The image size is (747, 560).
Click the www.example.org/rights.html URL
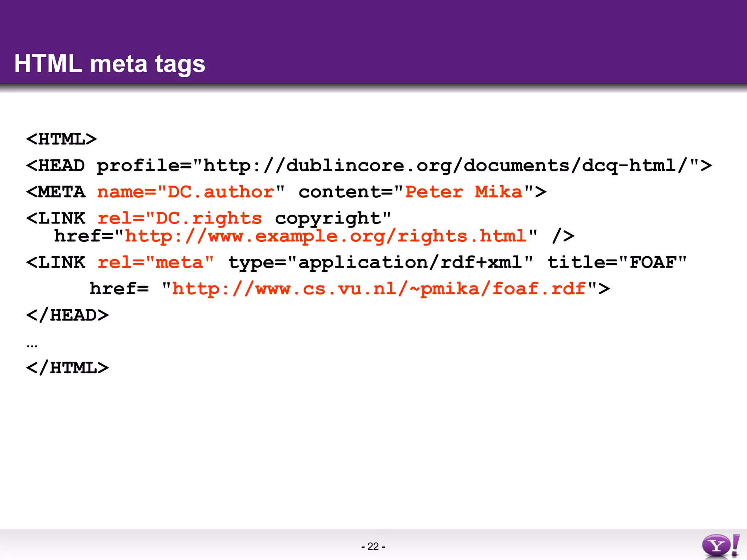pos(326,236)
